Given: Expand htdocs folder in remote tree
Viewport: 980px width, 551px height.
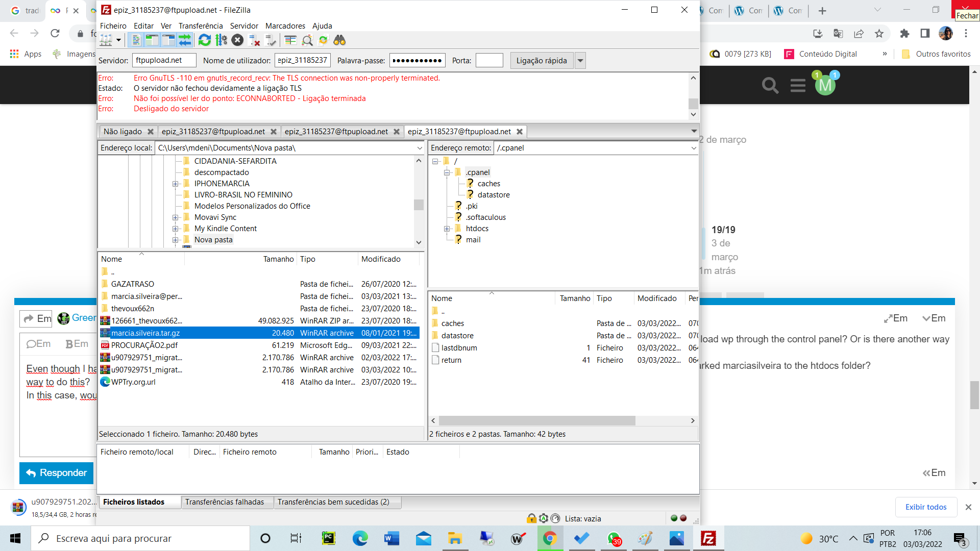Looking at the screenshot, I should [x=447, y=229].
